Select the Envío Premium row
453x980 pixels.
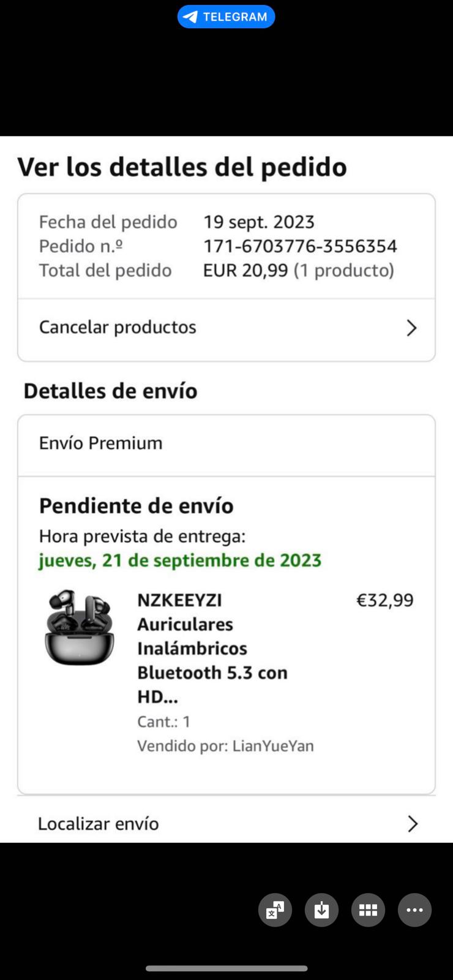coord(226,443)
